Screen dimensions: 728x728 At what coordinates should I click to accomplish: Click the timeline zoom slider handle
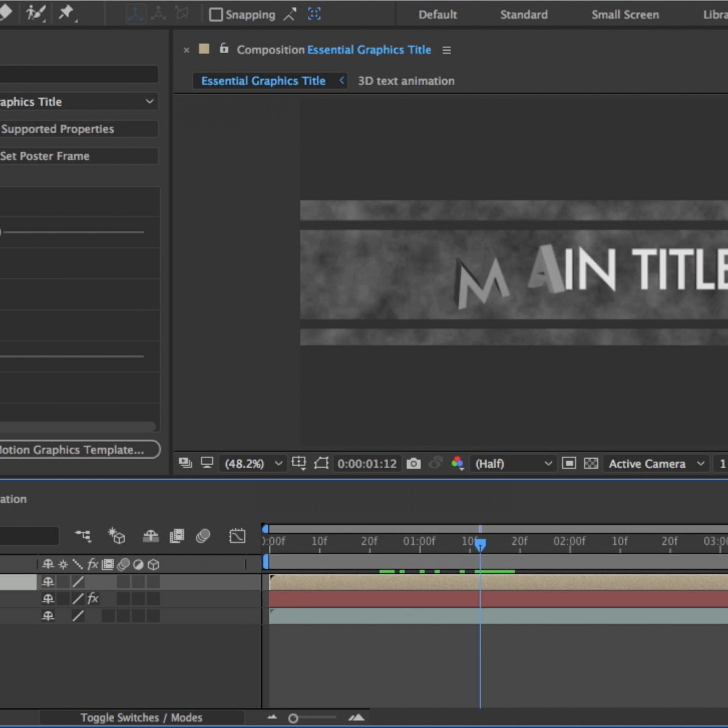293,718
